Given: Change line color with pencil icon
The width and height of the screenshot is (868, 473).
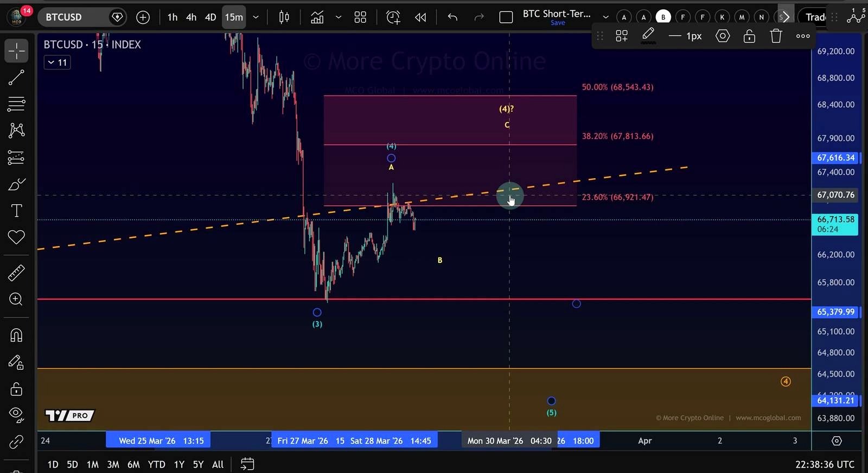Looking at the screenshot, I should [648, 36].
